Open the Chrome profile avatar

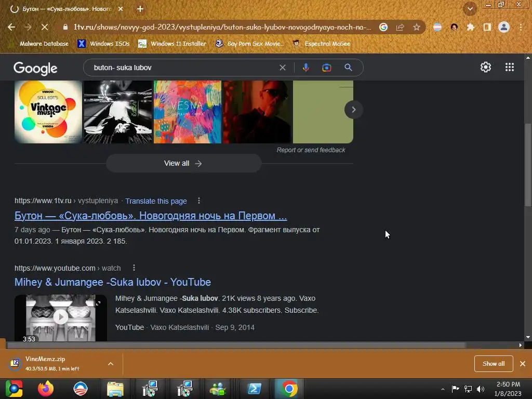(x=504, y=27)
